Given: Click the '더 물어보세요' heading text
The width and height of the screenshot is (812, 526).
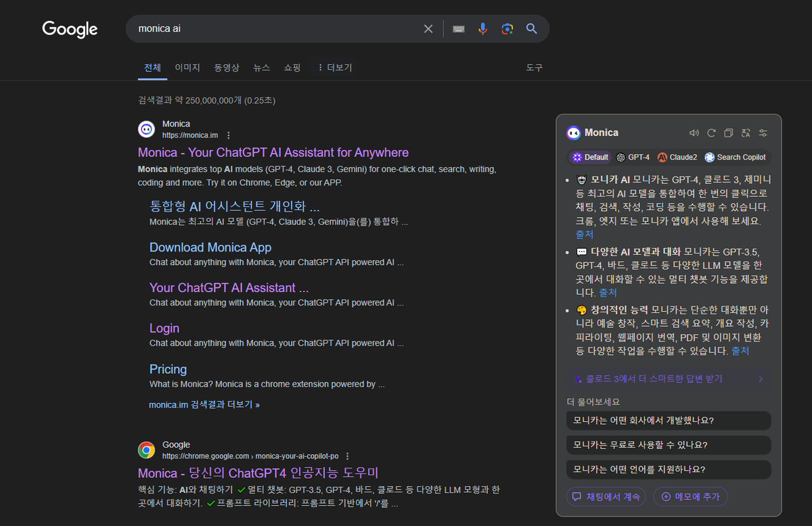Looking at the screenshot, I should 593,402.
